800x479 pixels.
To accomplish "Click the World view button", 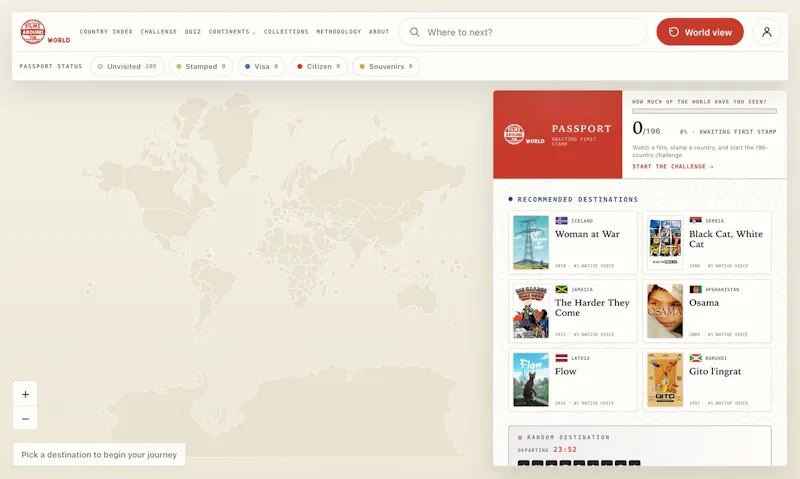I will pos(700,32).
